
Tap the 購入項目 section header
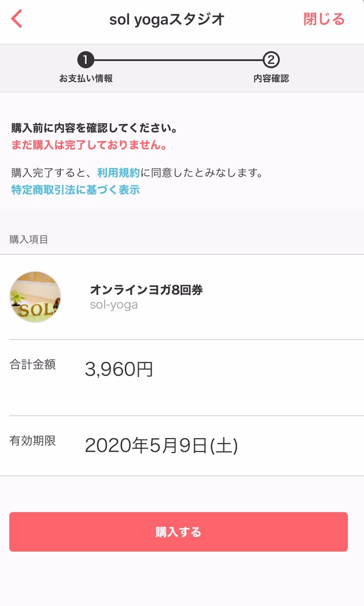[29, 239]
